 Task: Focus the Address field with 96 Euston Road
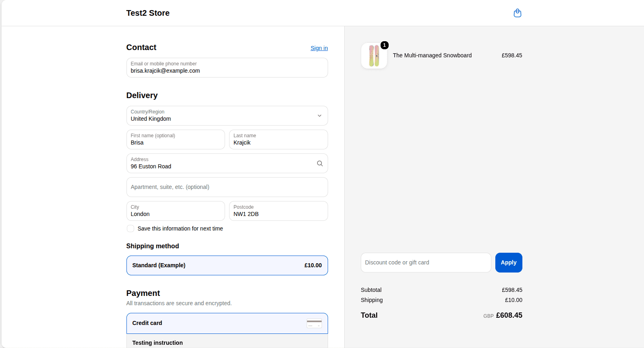227,163
